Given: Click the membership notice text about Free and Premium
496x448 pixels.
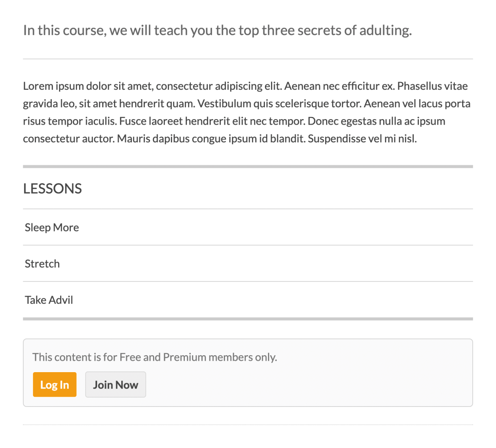Looking at the screenshot, I should click(155, 357).
